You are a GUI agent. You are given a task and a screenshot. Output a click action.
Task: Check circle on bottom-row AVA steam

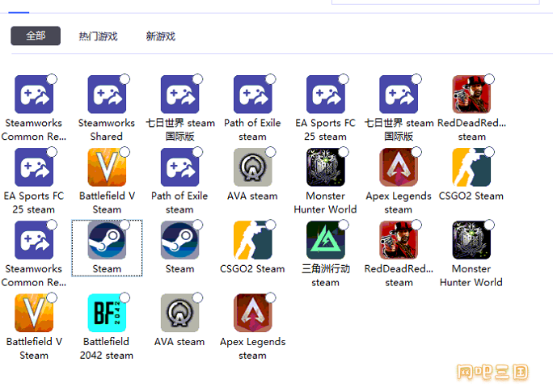(x=198, y=297)
